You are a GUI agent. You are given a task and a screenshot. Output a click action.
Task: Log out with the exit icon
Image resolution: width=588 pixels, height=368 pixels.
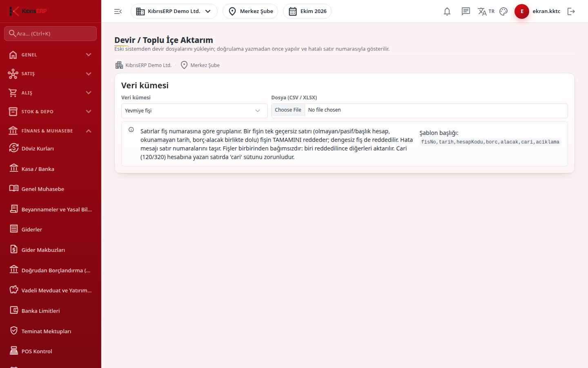(571, 11)
